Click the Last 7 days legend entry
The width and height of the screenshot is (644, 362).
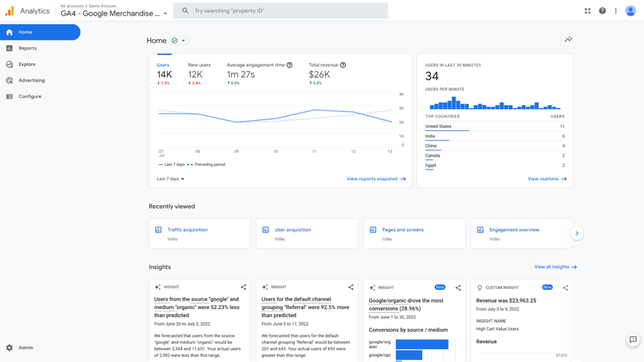pos(172,165)
